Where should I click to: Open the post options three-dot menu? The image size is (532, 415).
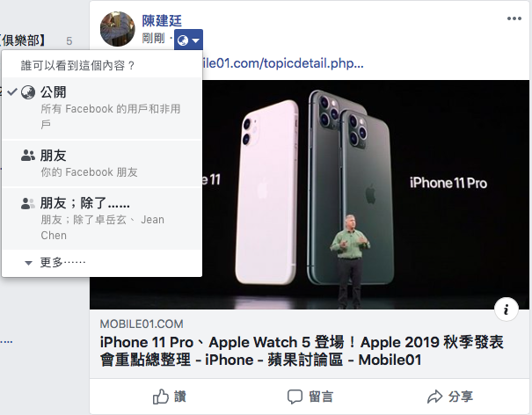514,18
